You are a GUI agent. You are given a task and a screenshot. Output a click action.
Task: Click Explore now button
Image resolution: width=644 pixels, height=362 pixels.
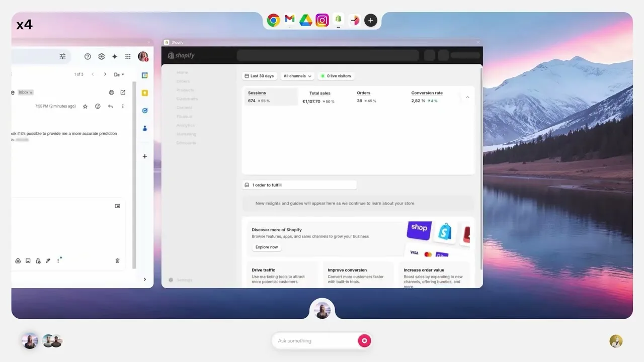coord(267,247)
